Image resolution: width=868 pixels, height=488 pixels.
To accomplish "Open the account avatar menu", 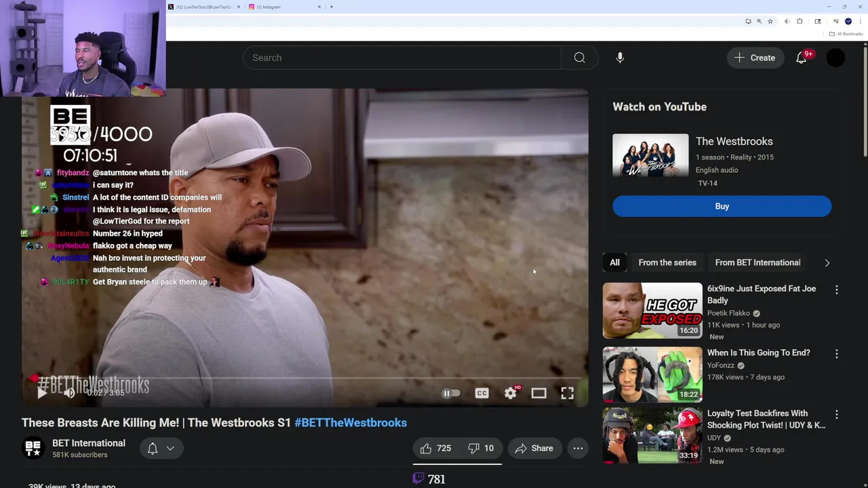I will [x=835, y=58].
